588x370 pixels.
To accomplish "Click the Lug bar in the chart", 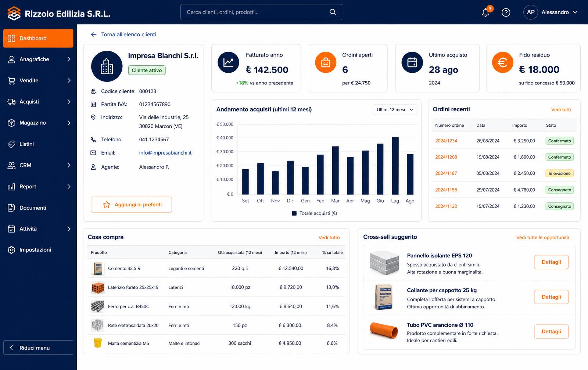I will [395, 166].
